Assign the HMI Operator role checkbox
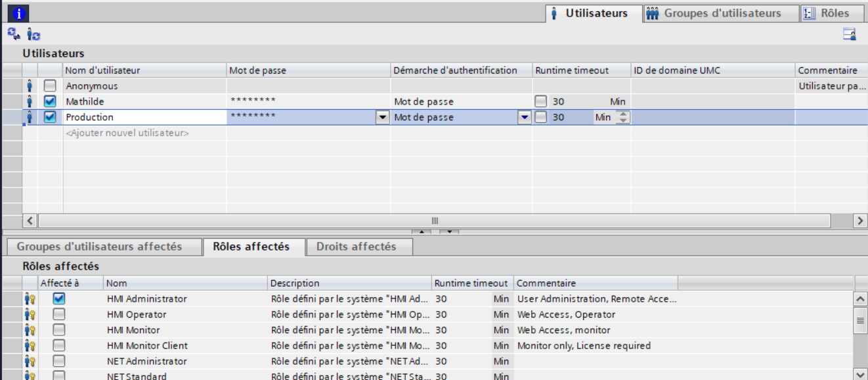The width and height of the screenshot is (868, 380). (59, 314)
